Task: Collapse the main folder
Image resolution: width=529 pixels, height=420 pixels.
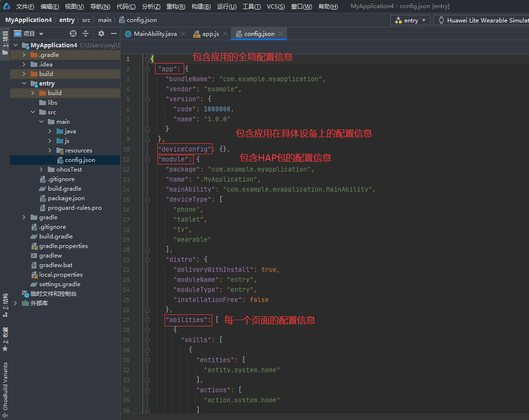Action: (x=41, y=121)
